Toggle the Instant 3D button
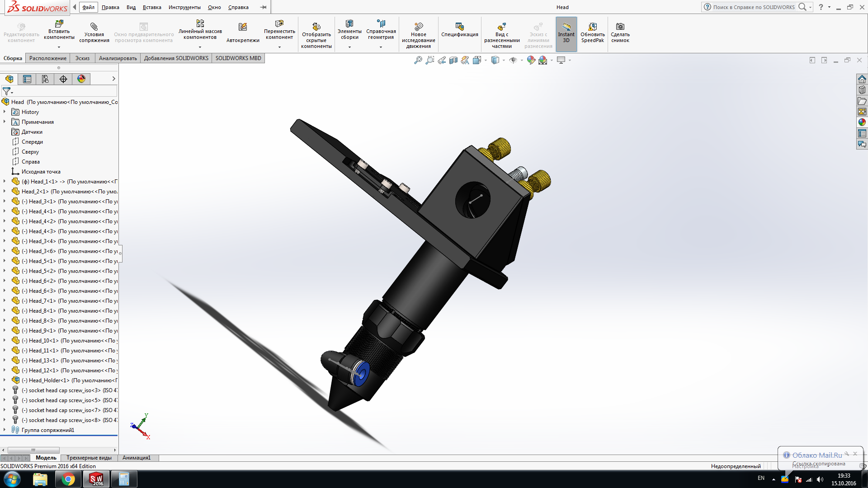 [x=566, y=33]
